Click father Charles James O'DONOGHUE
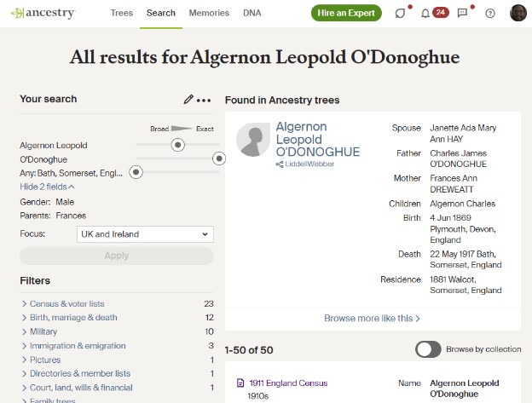This screenshot has width=532, height=403. 459,158
